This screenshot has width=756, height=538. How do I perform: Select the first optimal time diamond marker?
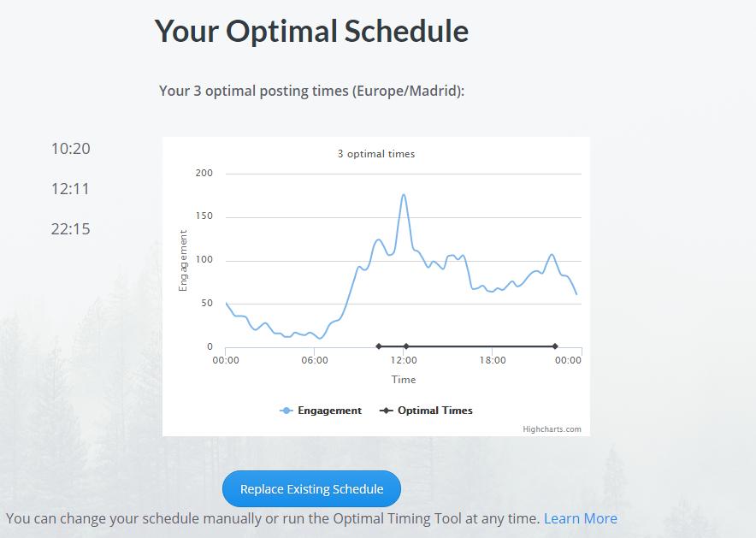379,346
